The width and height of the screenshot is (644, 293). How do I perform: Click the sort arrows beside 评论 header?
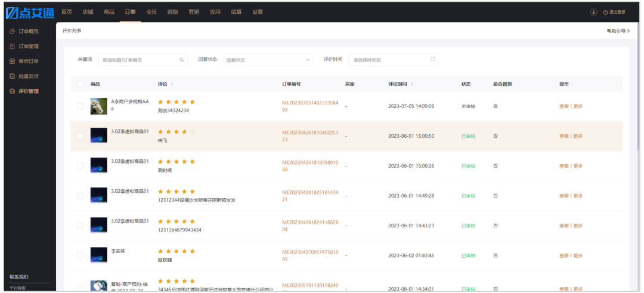[172, 84]
